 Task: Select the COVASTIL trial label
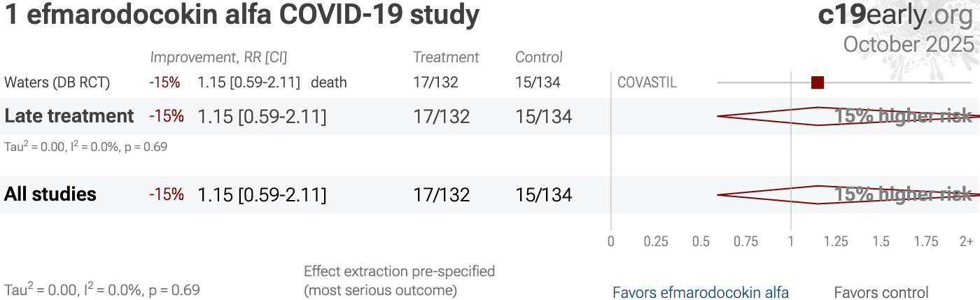[647, 83]
